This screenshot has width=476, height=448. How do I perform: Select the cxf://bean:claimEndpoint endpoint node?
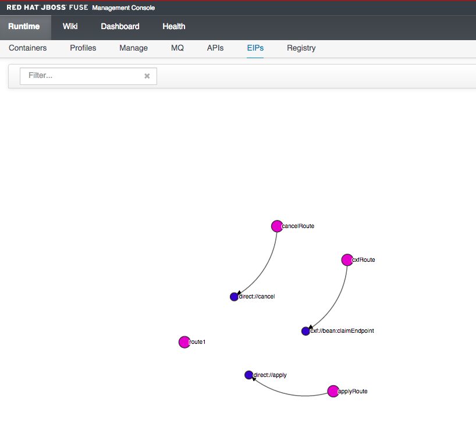click(306, 331)
